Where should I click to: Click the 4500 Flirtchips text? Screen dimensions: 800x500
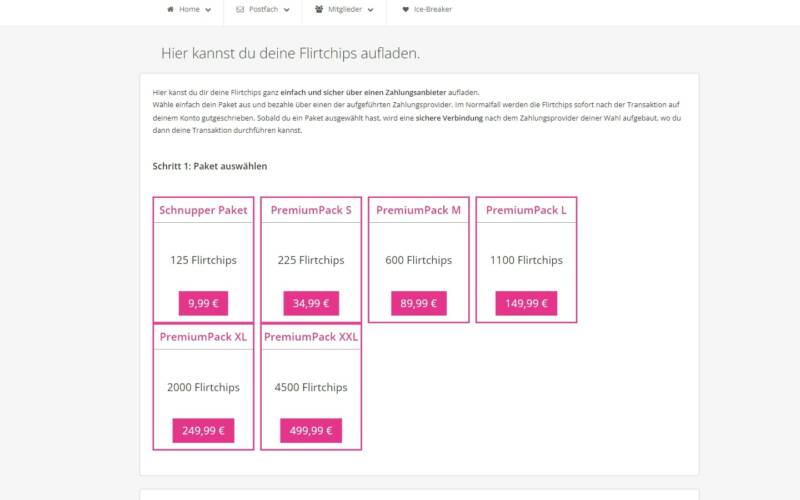click(x=311, y=387)
